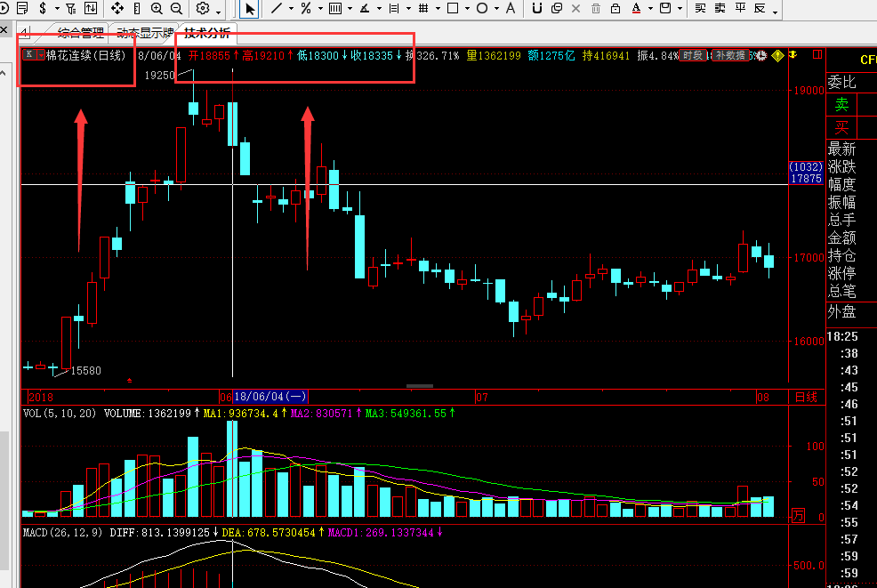The width and height of the screenshot is (877, 588).
Task: Close the left side panel with X
Action: [4, 29]
